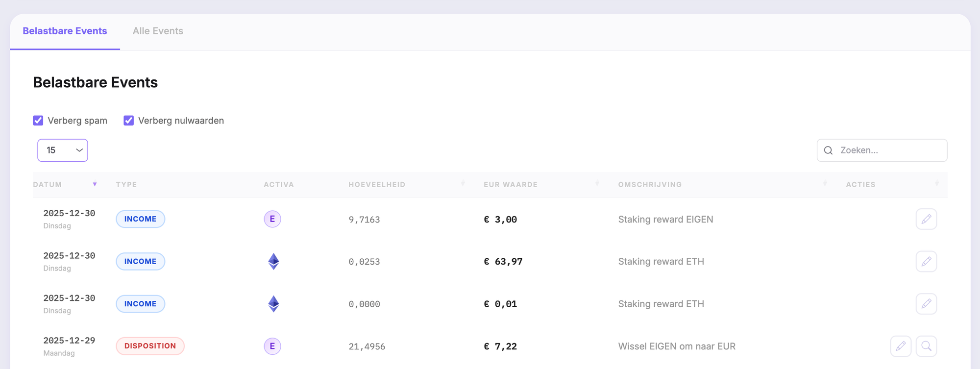
Task: Select the Belastbare Events tab
Action: click(65, 31)
